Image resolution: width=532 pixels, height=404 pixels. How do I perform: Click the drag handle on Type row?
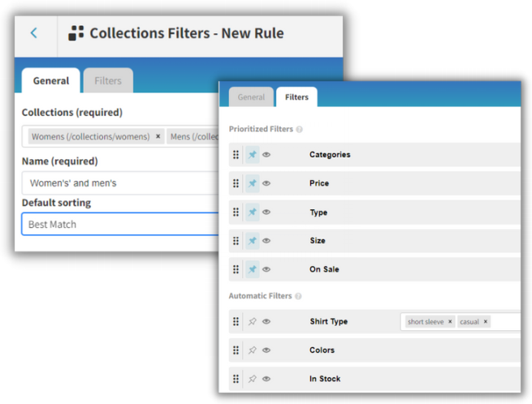tap(236, 213)
